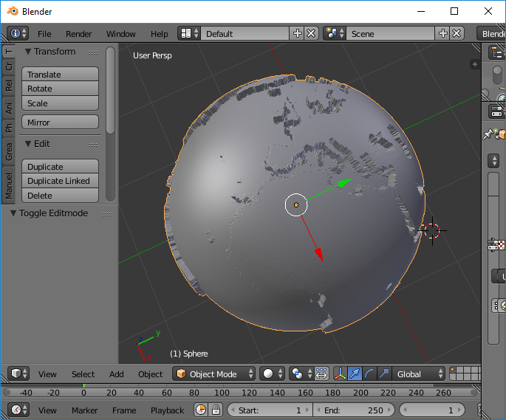The width and height of the screenshot is (506, 420).
Task: Toggle the timeline lock icon
Action: click(x=216, y=410)
